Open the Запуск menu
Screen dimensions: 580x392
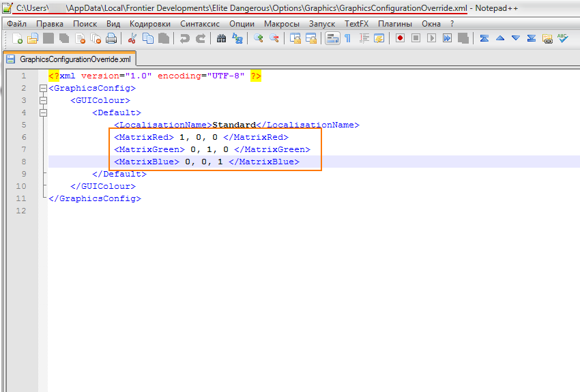pyautogui.click(x=322, y=24)
